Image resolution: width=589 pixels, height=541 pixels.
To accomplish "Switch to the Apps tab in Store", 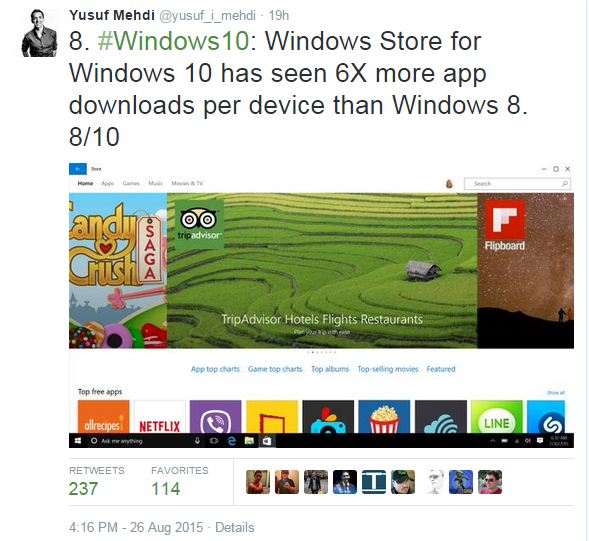I will [107, 183].
